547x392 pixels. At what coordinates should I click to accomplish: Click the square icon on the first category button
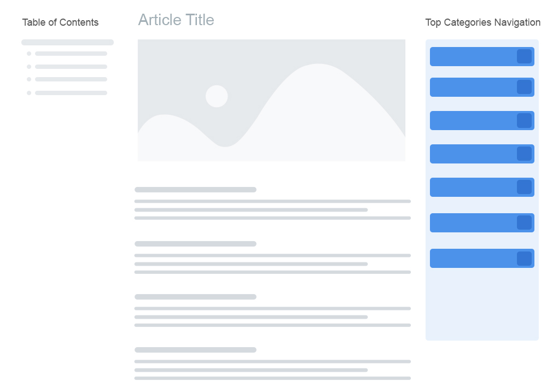[524, 56]
